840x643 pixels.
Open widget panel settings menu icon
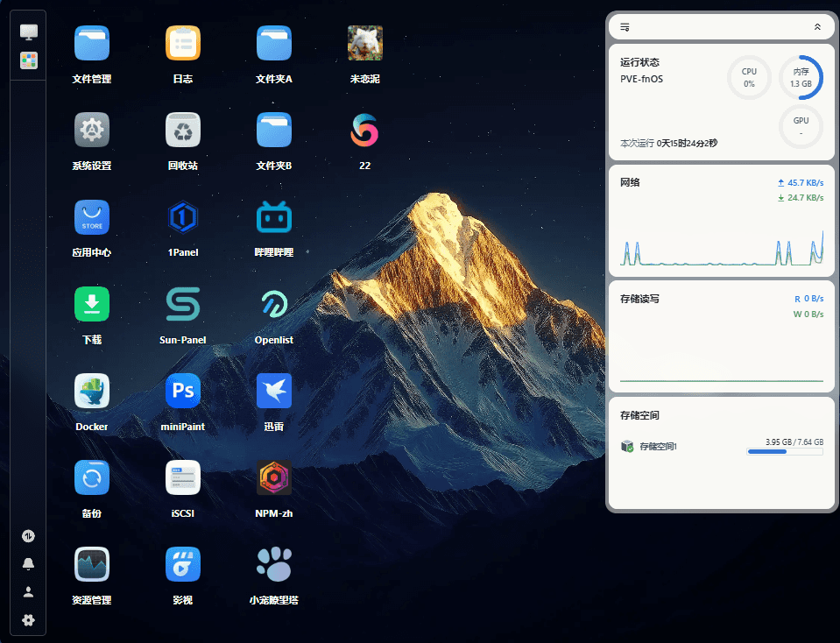pos(625,27)
